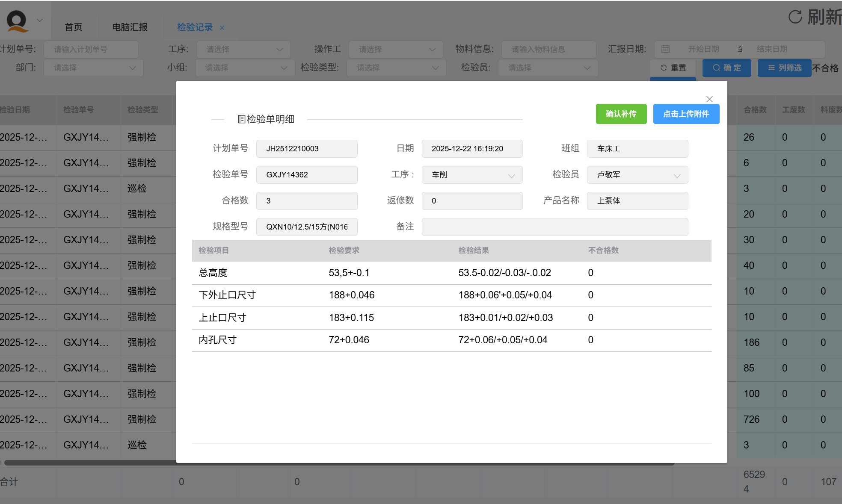Open the dropdown arrow beside avatar

click(x=40, y=20)
